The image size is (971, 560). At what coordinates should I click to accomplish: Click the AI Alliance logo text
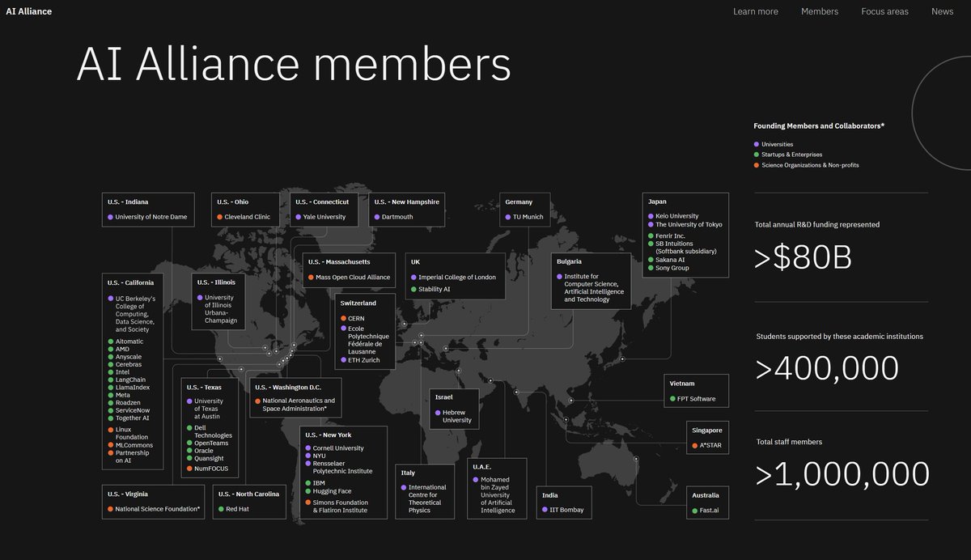click(29, 11)
